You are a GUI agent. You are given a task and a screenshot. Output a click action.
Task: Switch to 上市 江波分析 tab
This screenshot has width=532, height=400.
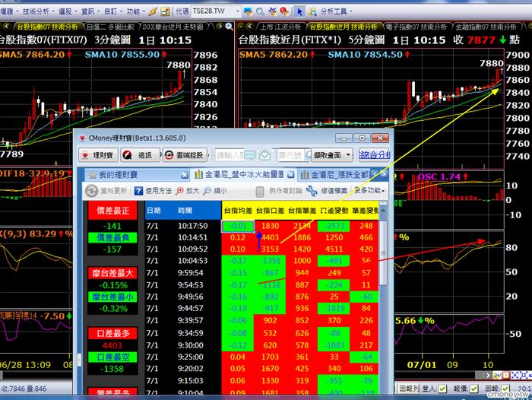pyautogui.click(x=280, y=27)
